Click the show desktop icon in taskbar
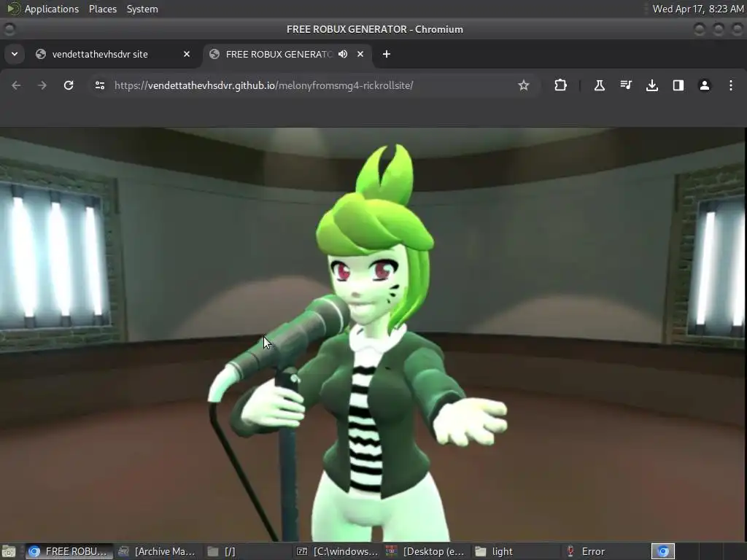 point(9,551)
